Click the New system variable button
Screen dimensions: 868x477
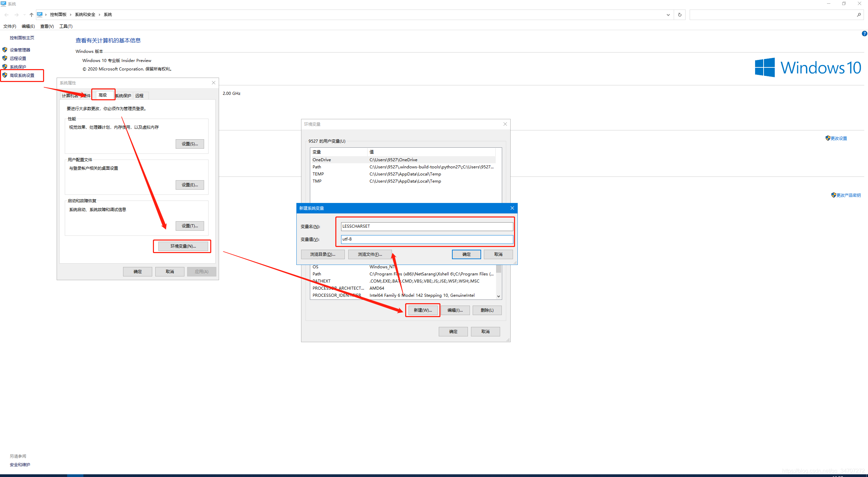(x=422, y=310)
